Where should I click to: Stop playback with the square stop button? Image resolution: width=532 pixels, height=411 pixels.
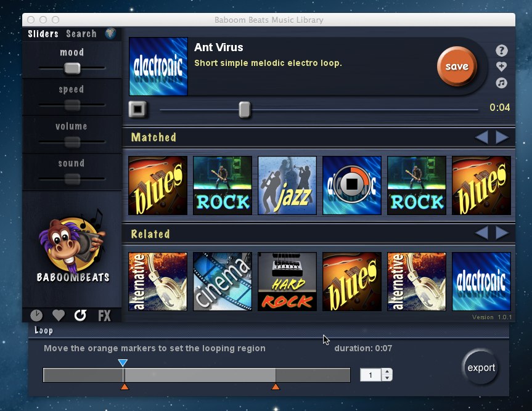[137, 109]
